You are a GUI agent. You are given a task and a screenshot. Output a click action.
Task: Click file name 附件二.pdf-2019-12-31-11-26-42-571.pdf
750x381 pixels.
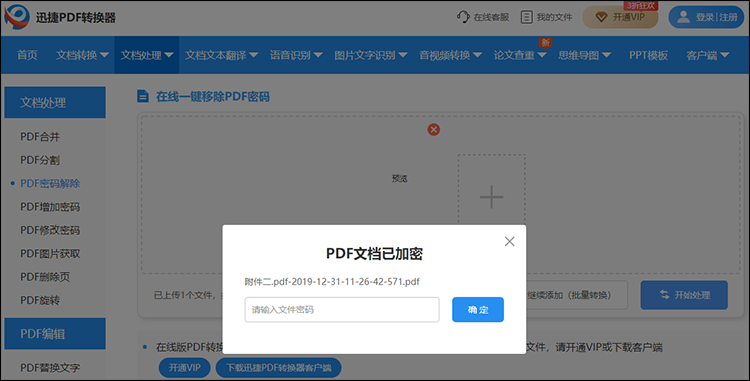[x=332, y=282]
